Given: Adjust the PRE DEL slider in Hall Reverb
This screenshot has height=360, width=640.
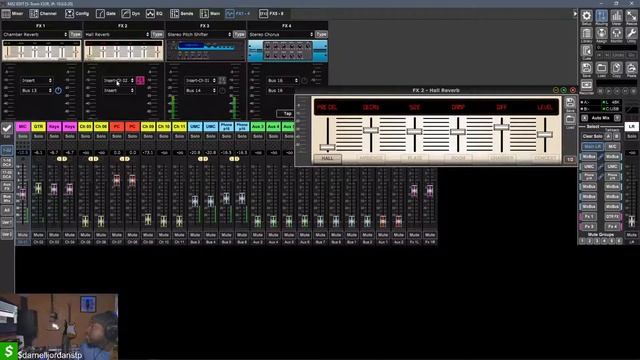Looking at the screenshot, I should tap(327, 147).
